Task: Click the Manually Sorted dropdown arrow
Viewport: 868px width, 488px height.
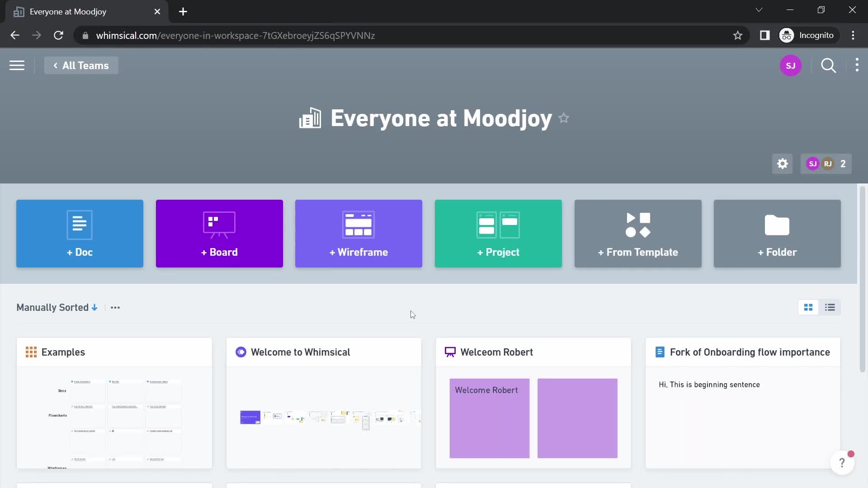Action: pyautogui.click(x=95, y=307)
